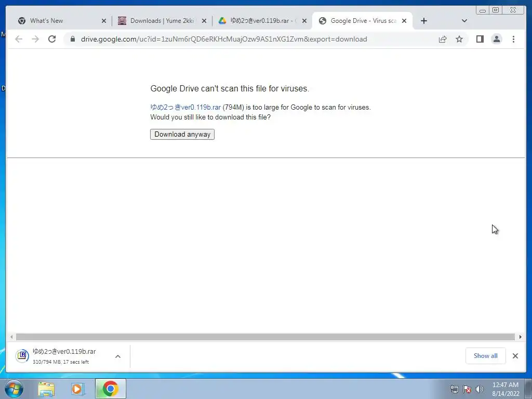
Task: Open the side panel icon
Action: click(x=480, y=39)
